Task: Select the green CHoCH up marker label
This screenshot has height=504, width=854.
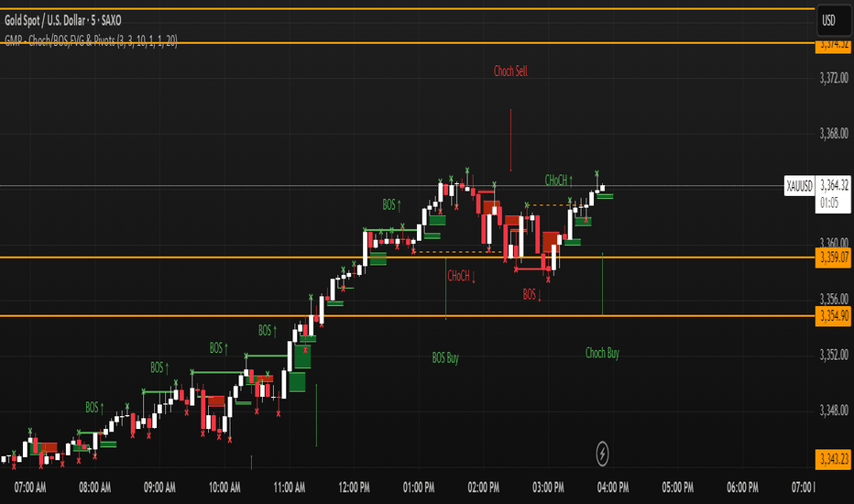Action: coord(559,181)
